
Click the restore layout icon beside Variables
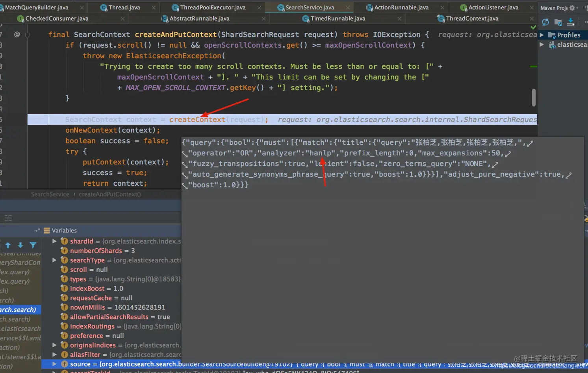pos(37,231)
